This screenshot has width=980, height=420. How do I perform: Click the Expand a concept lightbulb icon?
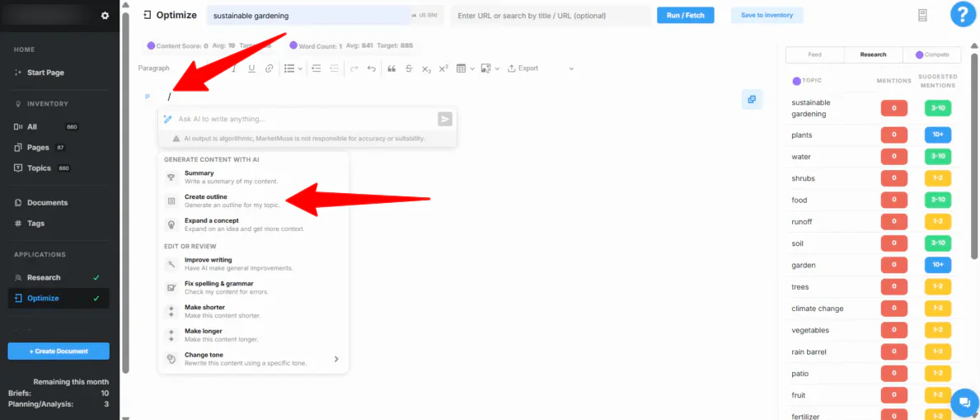pyautogui.click(x=171, y=224)
